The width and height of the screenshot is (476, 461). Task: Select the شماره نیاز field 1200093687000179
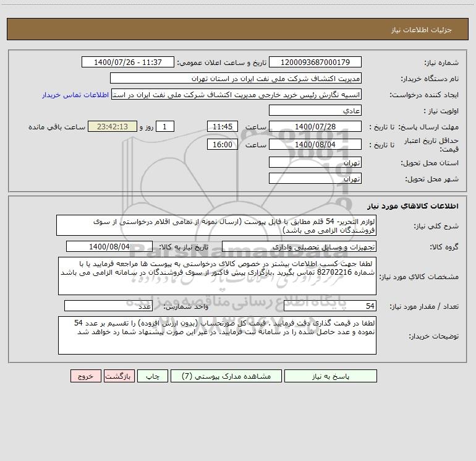315,62
